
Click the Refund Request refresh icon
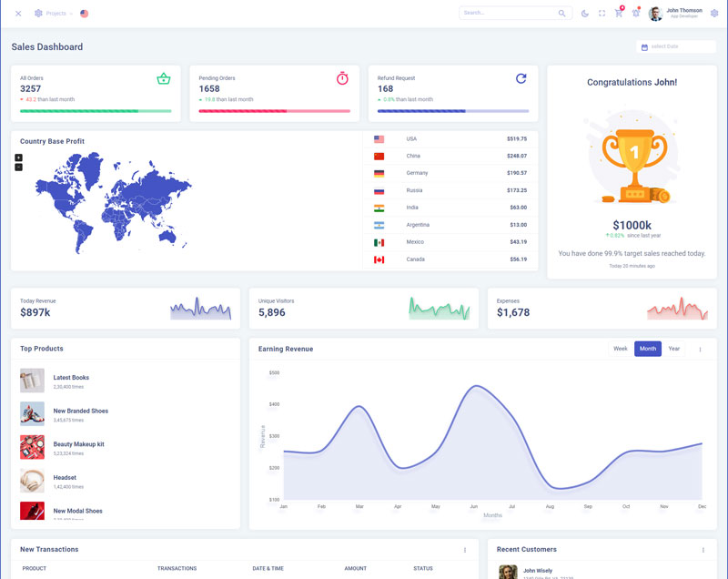[521, 79]
